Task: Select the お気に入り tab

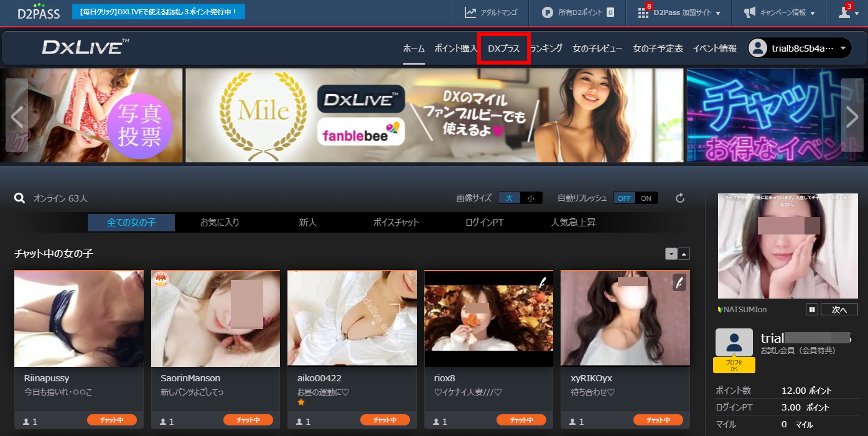Action: [x=220, y=223]
